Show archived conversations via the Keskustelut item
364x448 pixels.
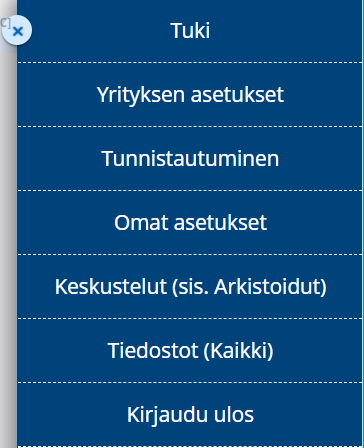pos(190,287)
